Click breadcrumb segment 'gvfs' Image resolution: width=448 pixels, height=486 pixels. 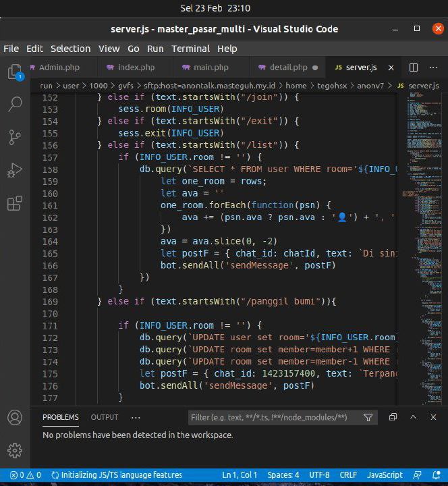(125, 86)
